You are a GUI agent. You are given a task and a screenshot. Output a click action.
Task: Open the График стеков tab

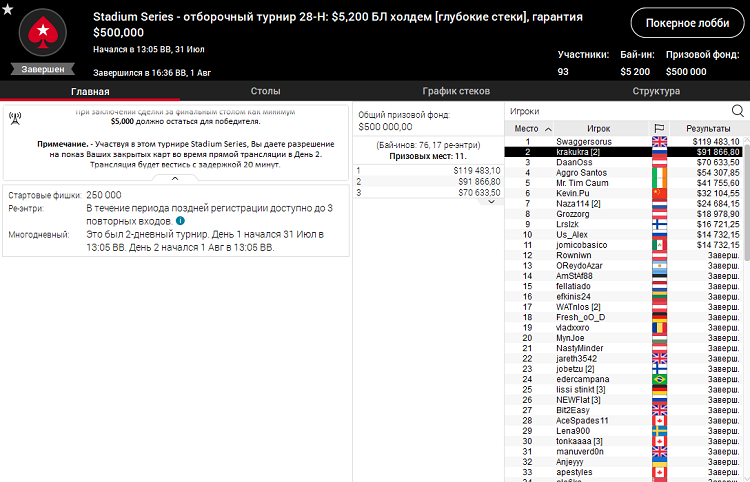click(x=456, y=91)
